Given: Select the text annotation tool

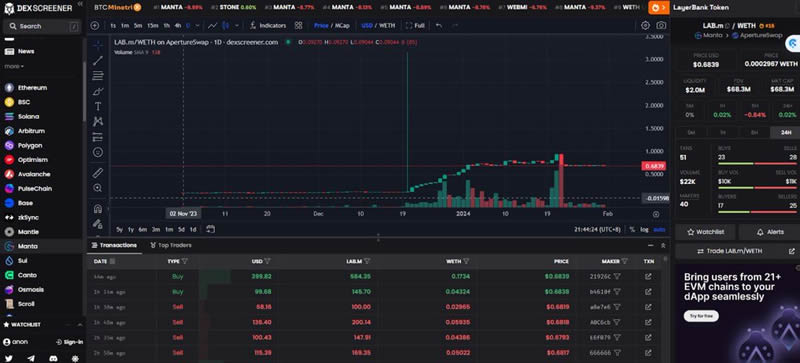Looking at the screenshot, I should tap(97, 106).
